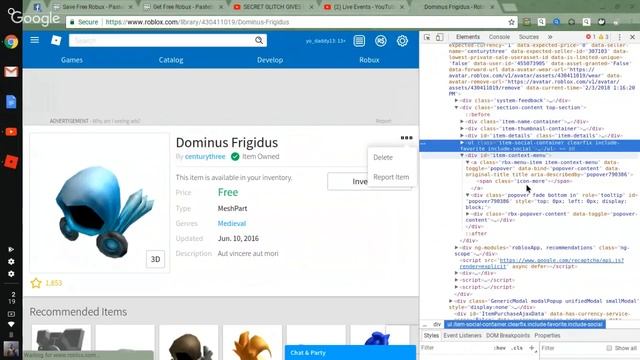This screenshot has width=640, height=360.
Task: Click the DevTools error count indicator
Action: point(591,37)
